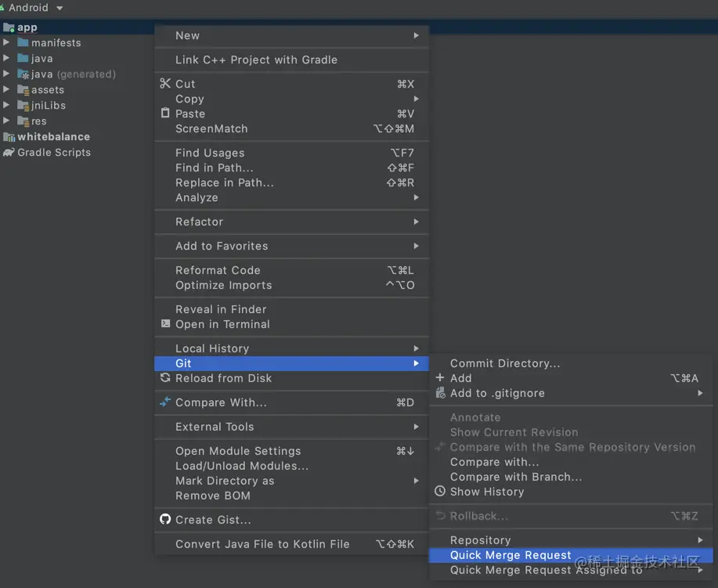Click the Open in Terminal icon
Screen dimensions: 718x588
165,324
